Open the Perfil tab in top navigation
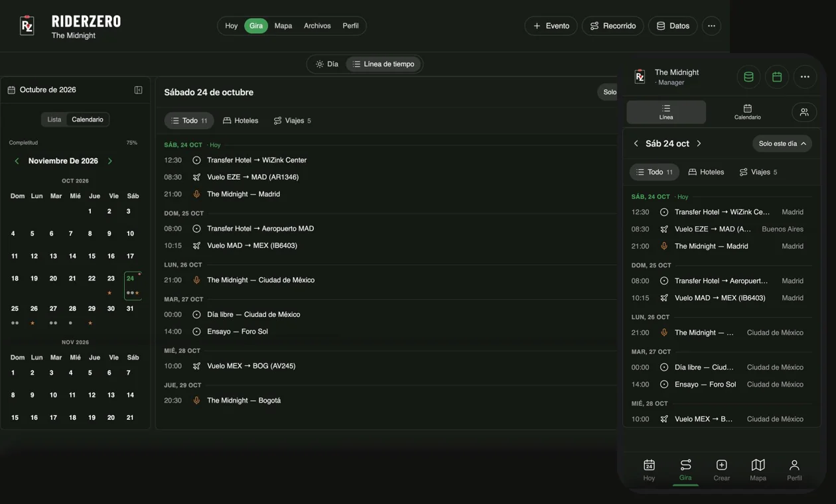The height and width of the screenshot is (504, 836). coord(350,26)
